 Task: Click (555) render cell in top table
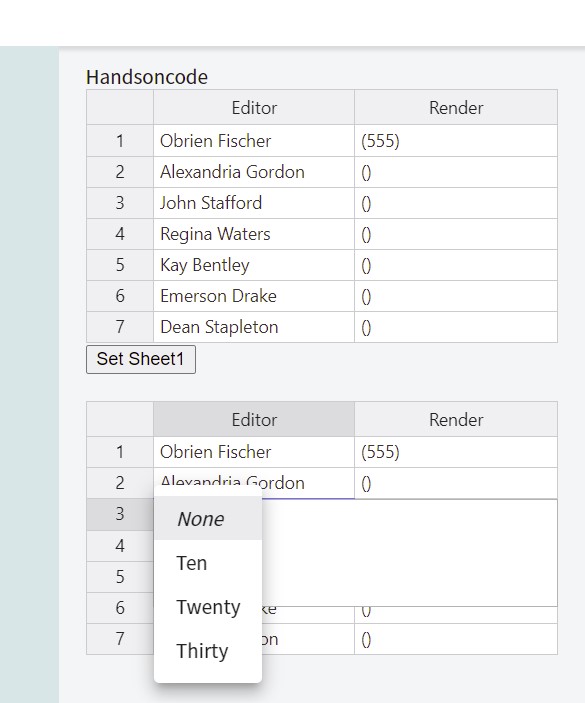(x=456, y=141)
